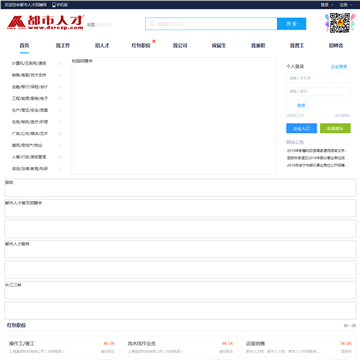Click the blue 搜索 button
Image resolution: width=360 pixels, height=360 pixels.
(291, 24)
